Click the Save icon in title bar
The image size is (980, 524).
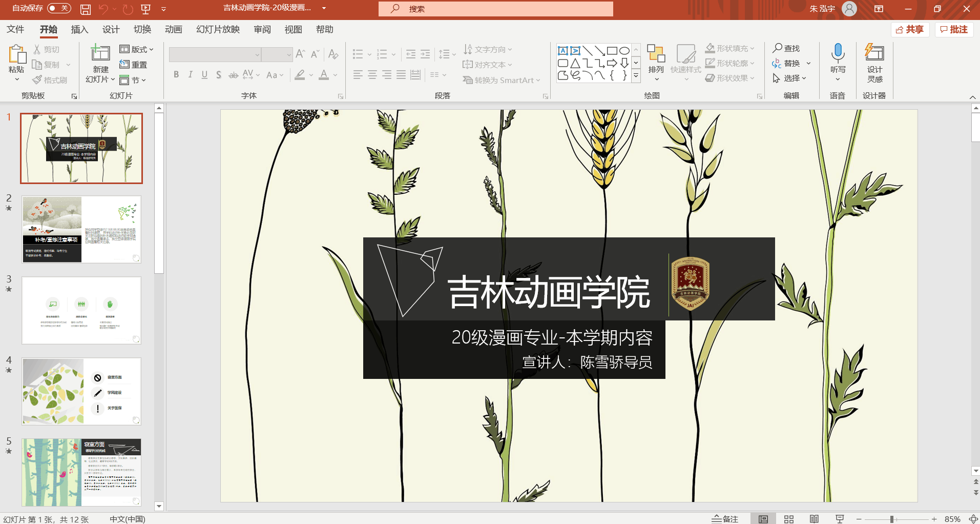click(x=86, y=9)
